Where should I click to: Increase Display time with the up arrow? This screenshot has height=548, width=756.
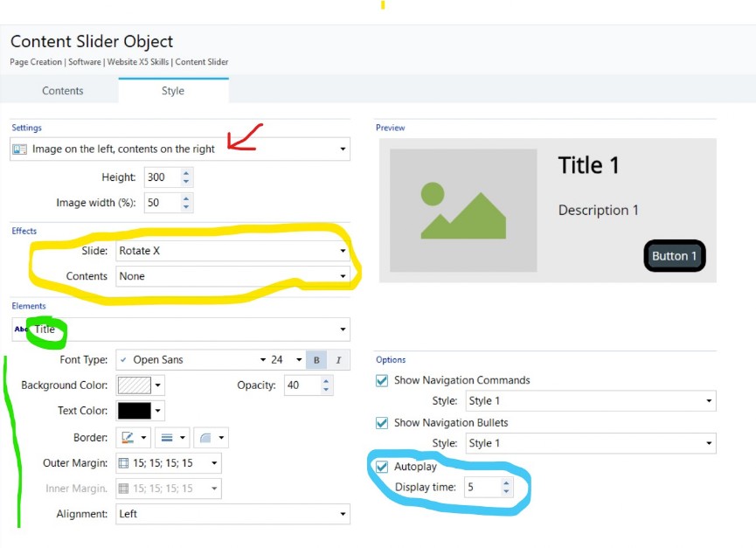pos(506,482)
